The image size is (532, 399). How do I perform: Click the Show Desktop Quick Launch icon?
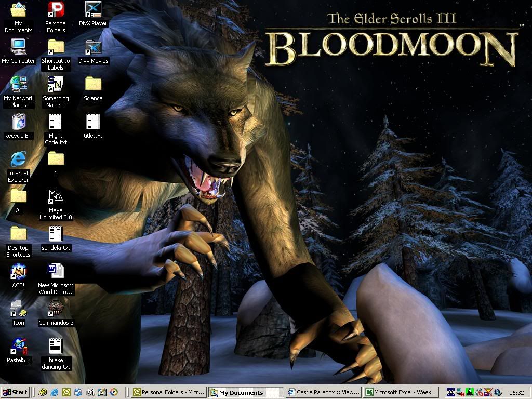(x=78, y=392)
